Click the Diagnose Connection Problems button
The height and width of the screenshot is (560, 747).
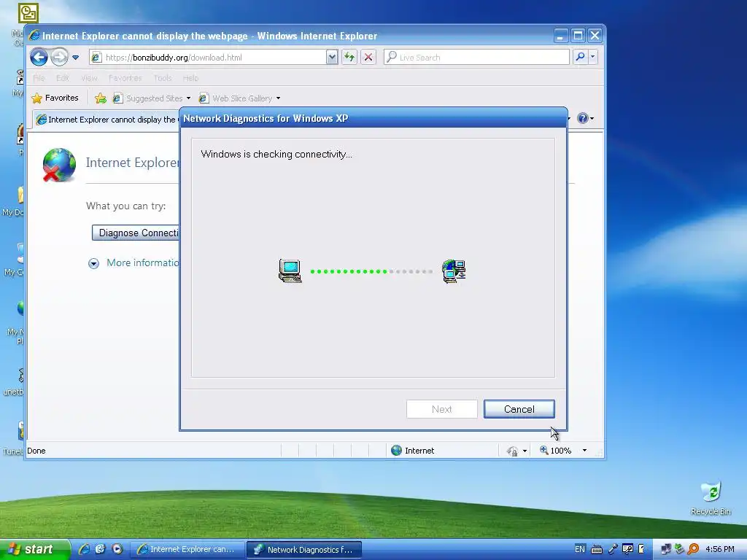(x=136, y=233)
